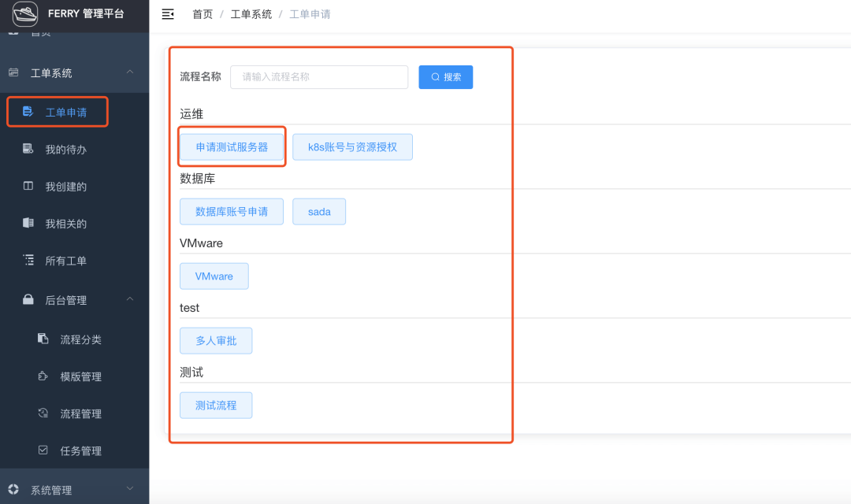Click the 所有工单 list icon

click(28, 261)
